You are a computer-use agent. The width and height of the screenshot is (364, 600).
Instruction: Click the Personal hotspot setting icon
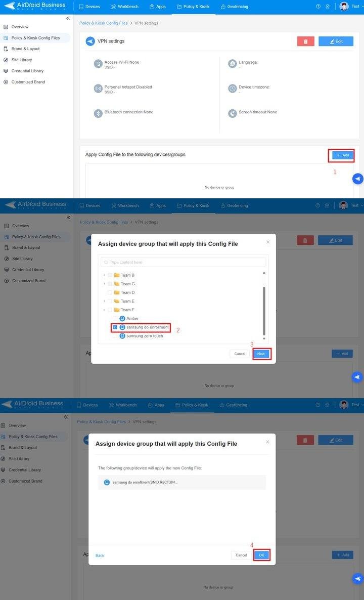coord(98,89)
